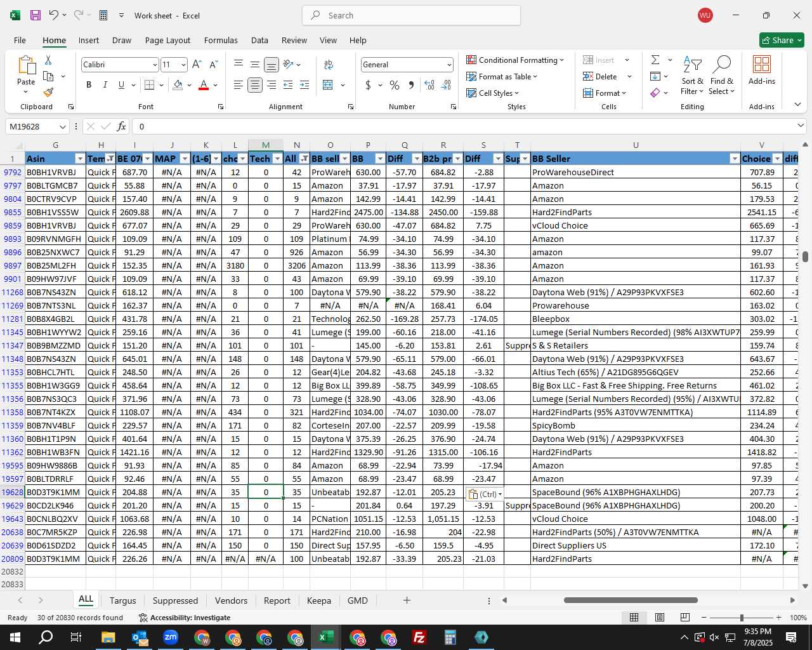Click the Borders icon in Font group
This screenshot has height=650, width=812.
(149, 85)
